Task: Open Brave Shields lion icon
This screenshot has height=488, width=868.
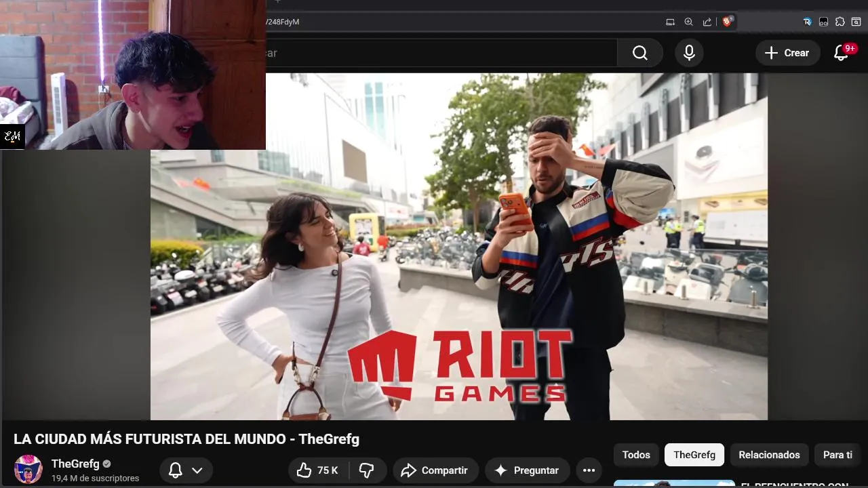Action: click(x=728, y=21)
